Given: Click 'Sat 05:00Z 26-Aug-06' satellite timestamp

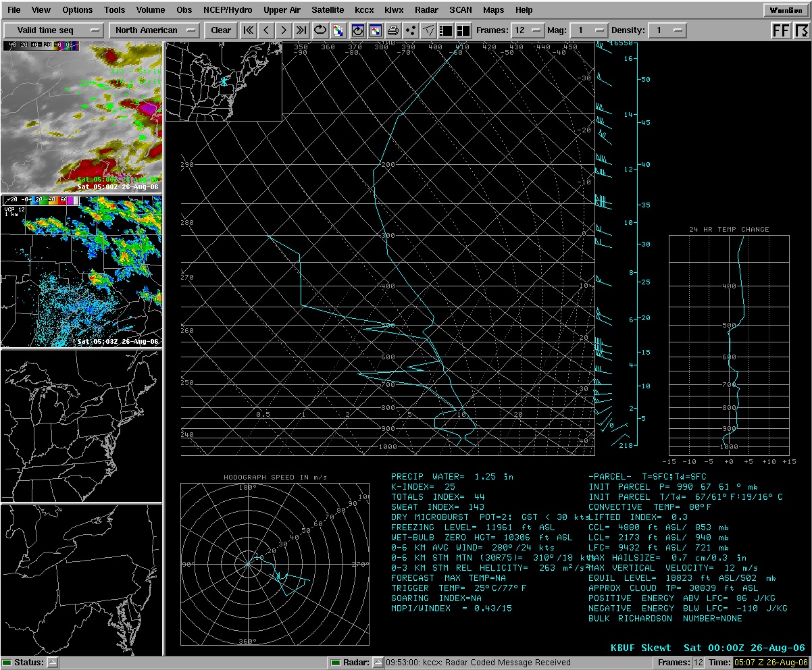Looking at the screenshot, I should (118, 186).
